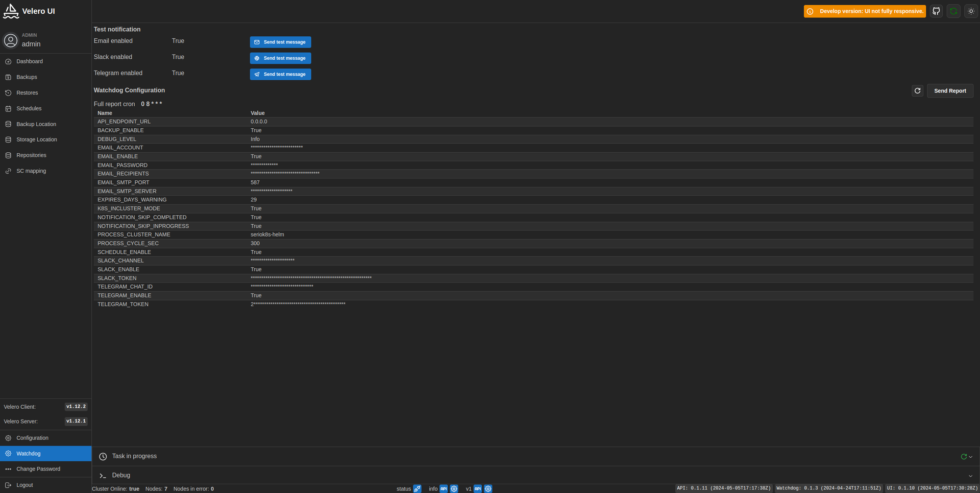Click Schedules calendar icon in sidebar
Viewport: 980px width, 493px height.
pos(8,108)
